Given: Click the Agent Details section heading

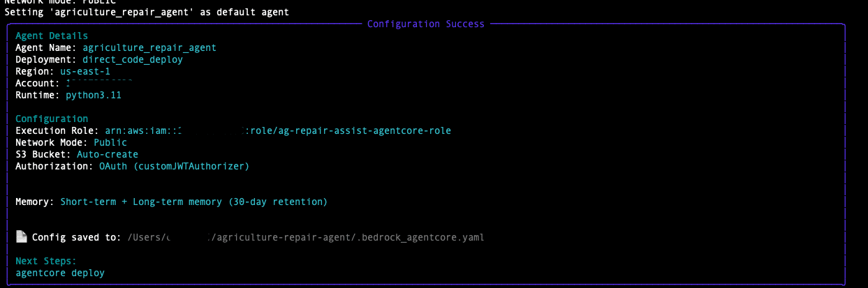Looking at the screenshot, I should pos(52,36).
